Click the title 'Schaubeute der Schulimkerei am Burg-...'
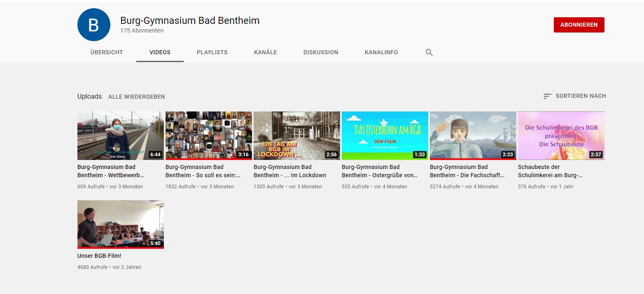The height and width of the screenshot is (294, 644). [x=551, y=171]
